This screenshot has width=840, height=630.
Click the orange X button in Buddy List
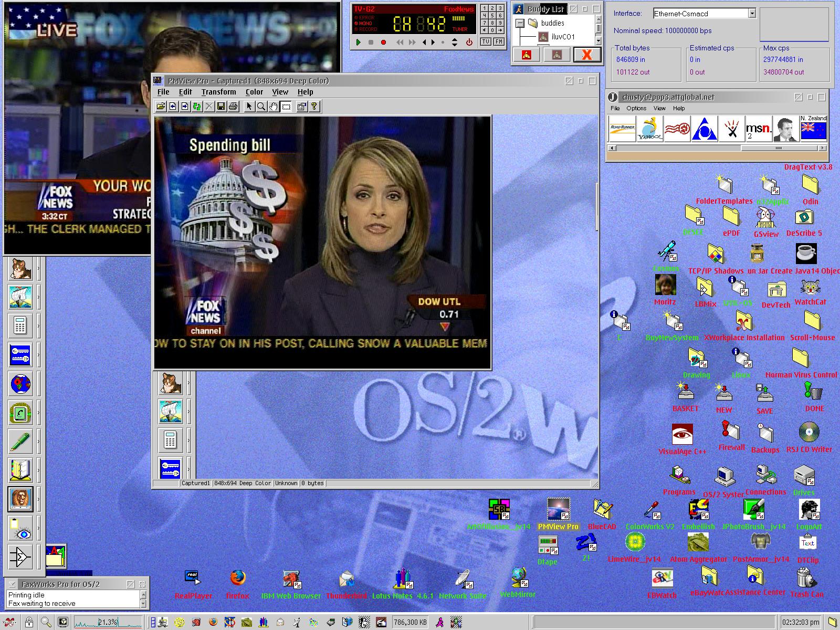(587, 55)
